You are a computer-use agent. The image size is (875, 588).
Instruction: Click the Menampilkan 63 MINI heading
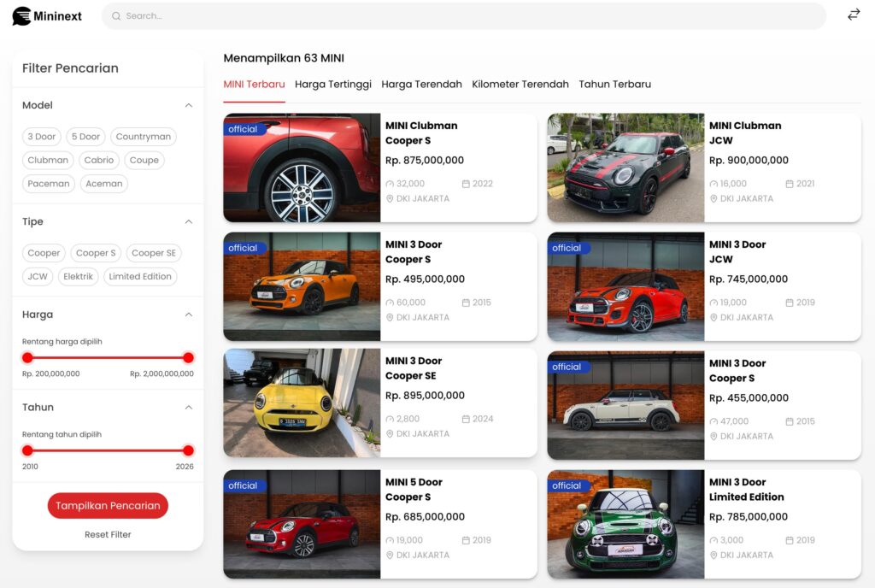pyautogui.click(x=284, y=58)
